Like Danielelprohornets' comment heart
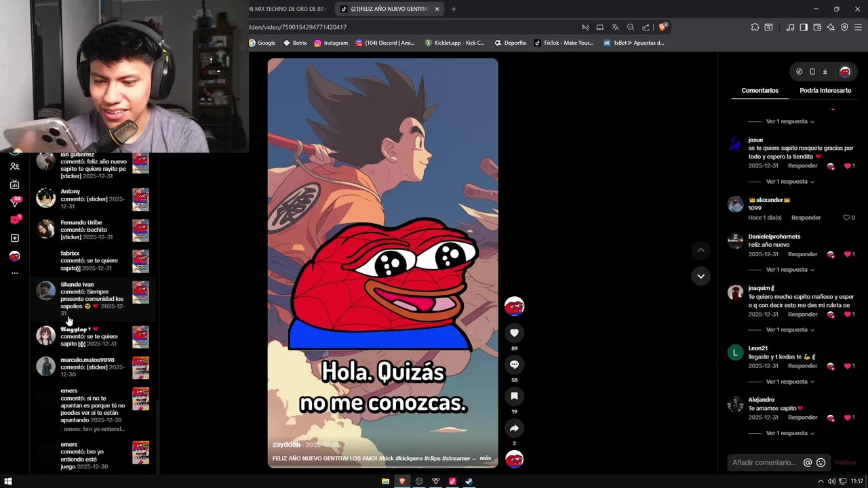868x488 pixels. coord(847,254)
